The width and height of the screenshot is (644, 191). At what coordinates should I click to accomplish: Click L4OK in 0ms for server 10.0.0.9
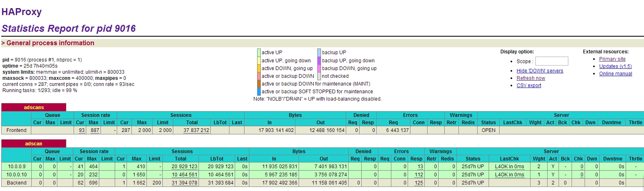(509, 167)
